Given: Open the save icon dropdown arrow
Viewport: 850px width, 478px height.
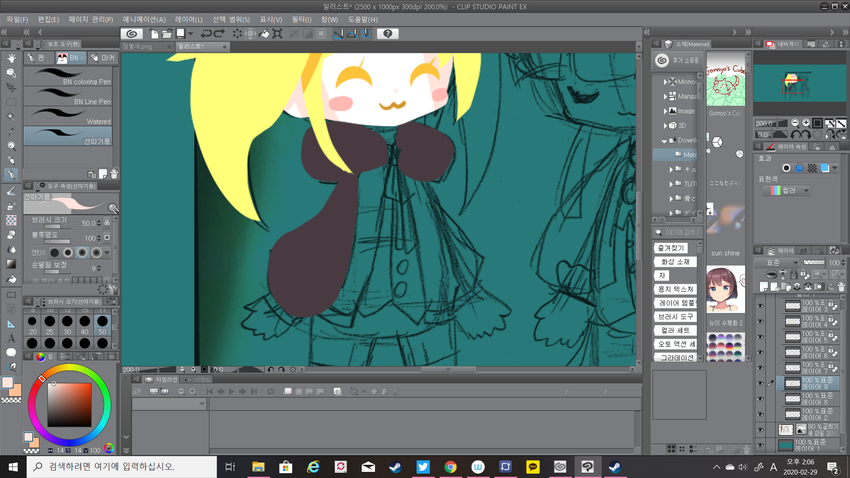Looking at the screenshot, I should [x=190, y=34].
